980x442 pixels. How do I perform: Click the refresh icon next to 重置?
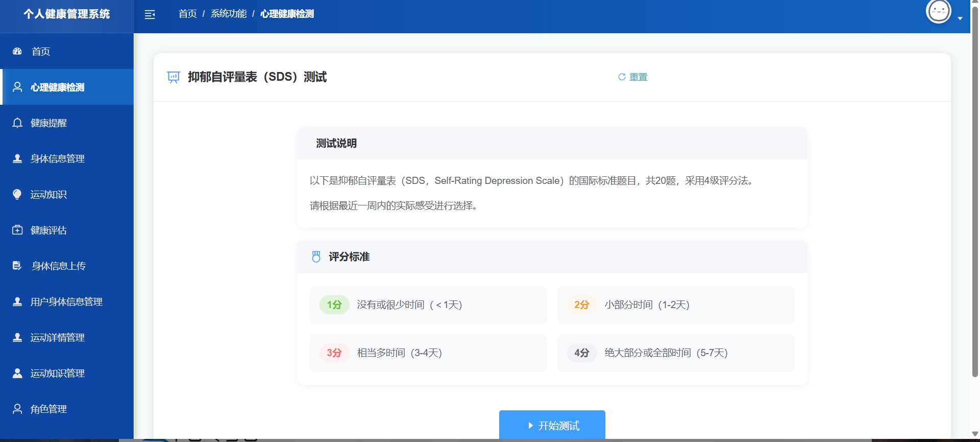[622, 77]
